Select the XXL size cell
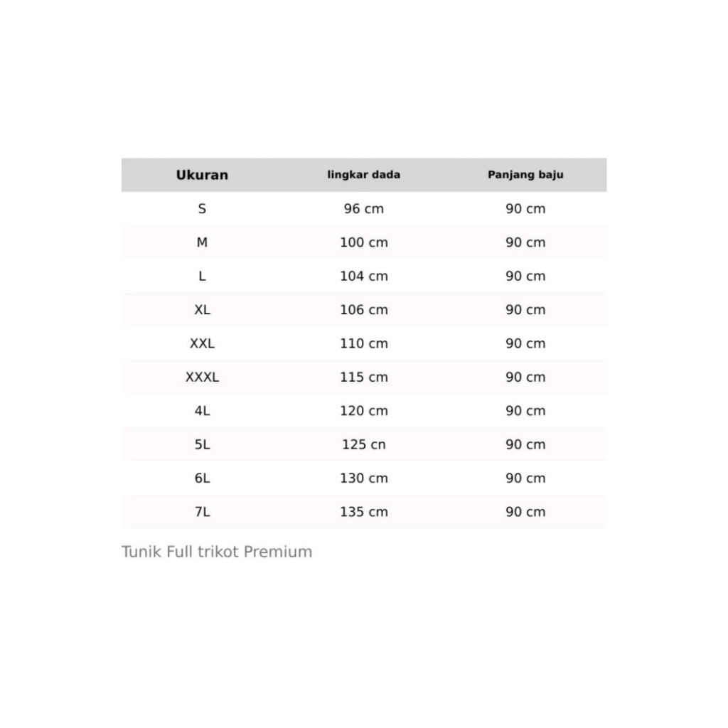728x728 pixels. point(202,343)
